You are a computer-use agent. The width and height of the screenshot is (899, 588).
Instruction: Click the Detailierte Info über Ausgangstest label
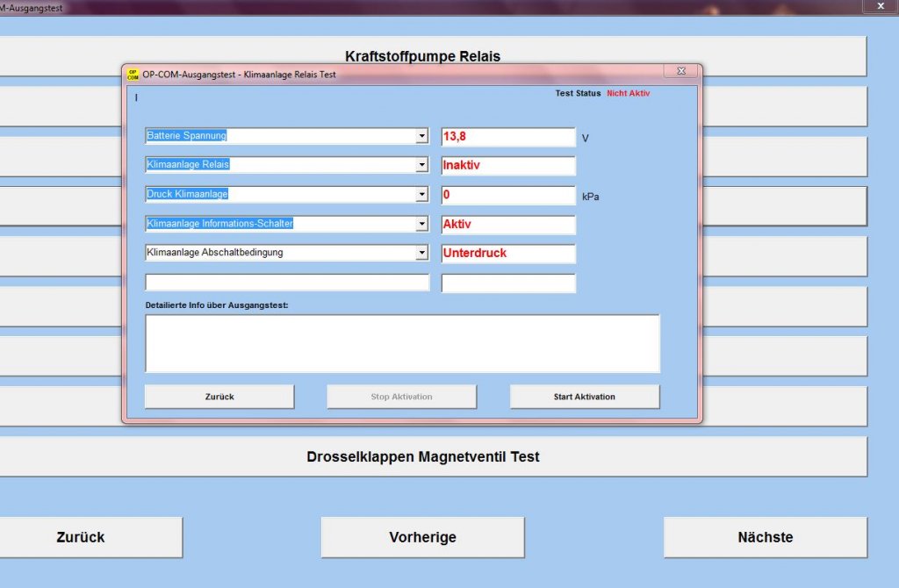pos(217,305)
